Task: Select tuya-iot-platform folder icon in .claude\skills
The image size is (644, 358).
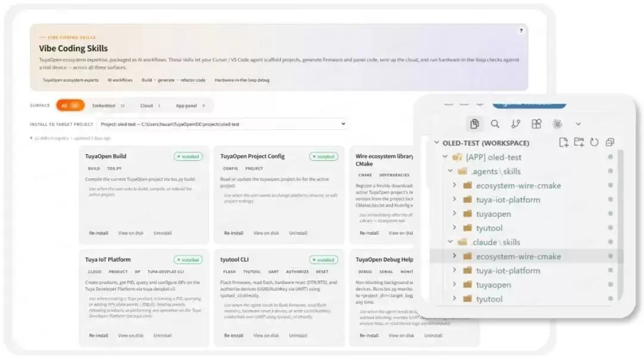Action: coord(467,270)
